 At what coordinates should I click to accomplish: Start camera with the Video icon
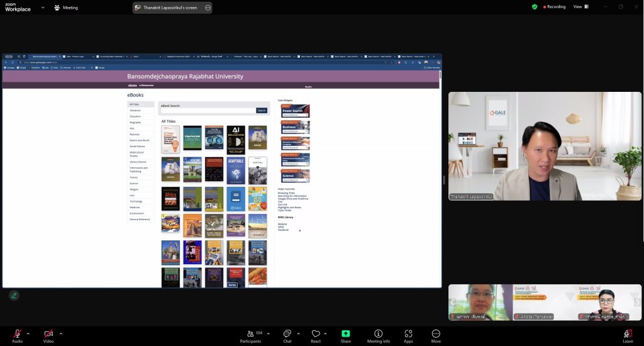pyautogui.click(x=48, y=336)
